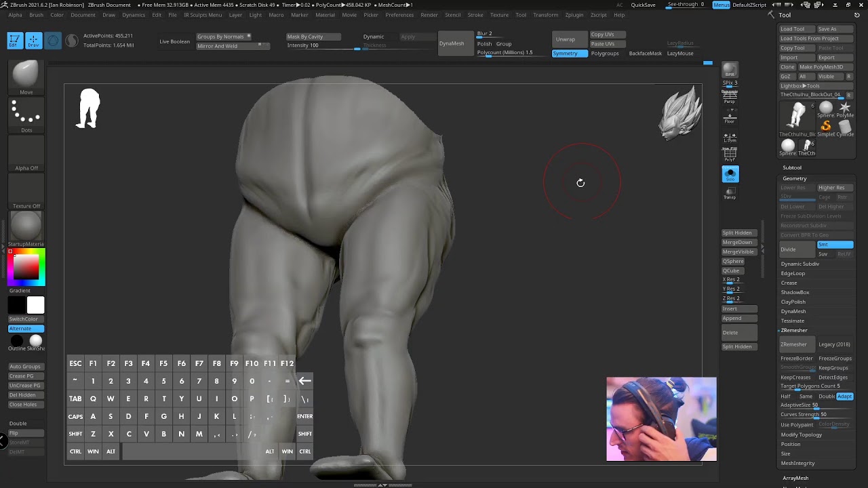Screen dimensions: 868x488
Task: Open the IR Sculpts Menu
Action: tap(203, 15)
